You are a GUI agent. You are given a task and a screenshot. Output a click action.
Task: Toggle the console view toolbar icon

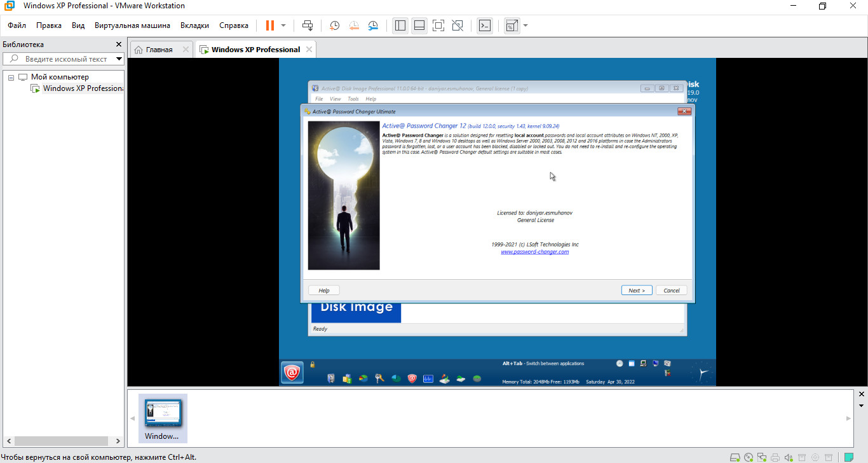[x=485, y=25]
